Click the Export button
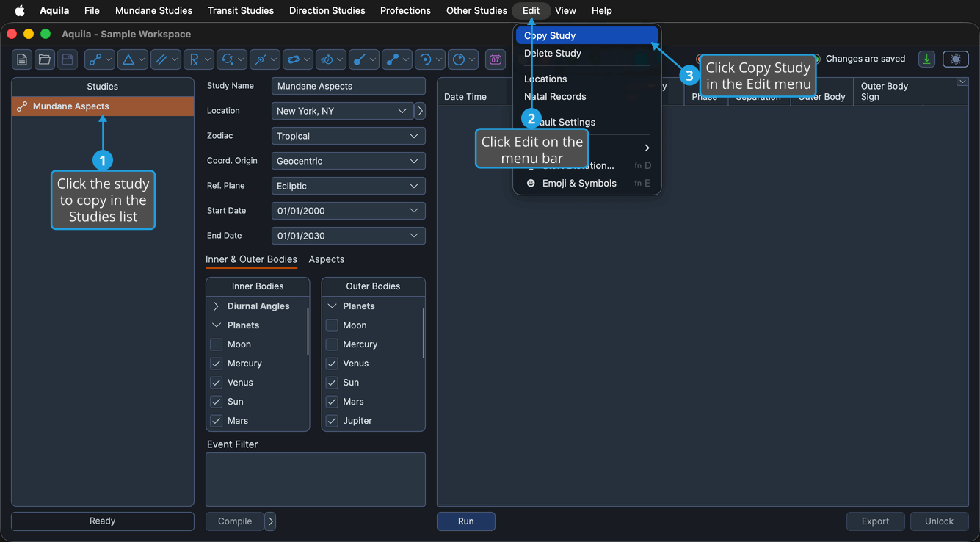The height and width of the screenshot is (542, 980). pos(875,521)
